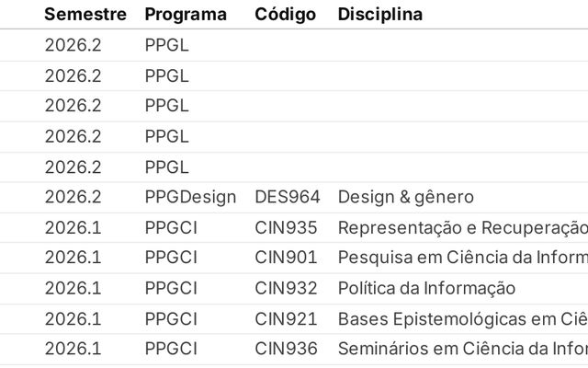Open Representação e Recuperação discipline row

click(x=463, y=227)
